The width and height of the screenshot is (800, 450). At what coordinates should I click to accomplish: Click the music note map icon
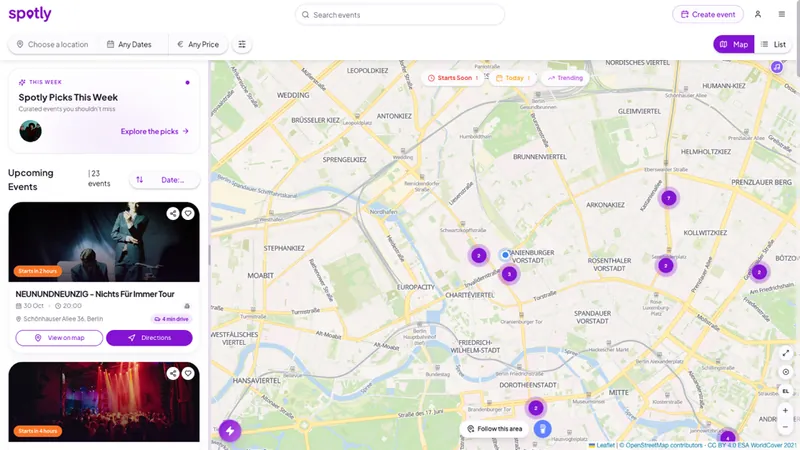tap(777, 67)
